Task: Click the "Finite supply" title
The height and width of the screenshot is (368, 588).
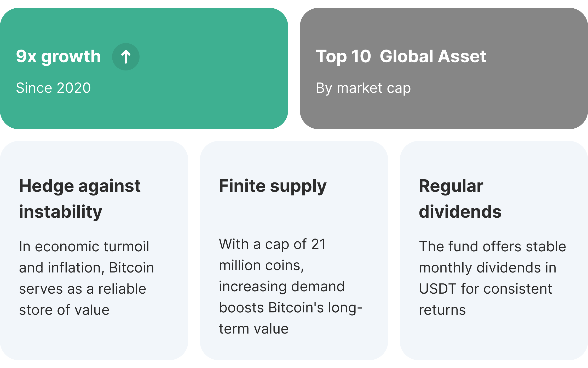Action: (x=273, y=186)
